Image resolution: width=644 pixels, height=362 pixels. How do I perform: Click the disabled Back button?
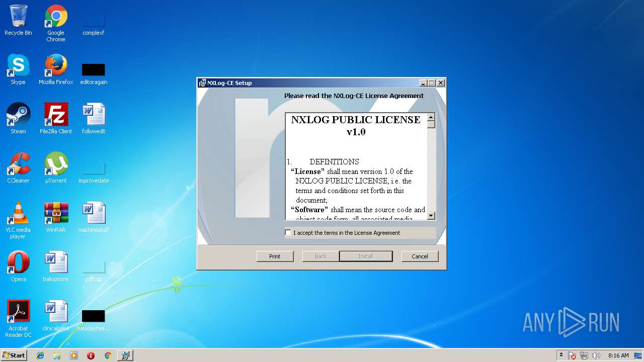click(320, 256)
